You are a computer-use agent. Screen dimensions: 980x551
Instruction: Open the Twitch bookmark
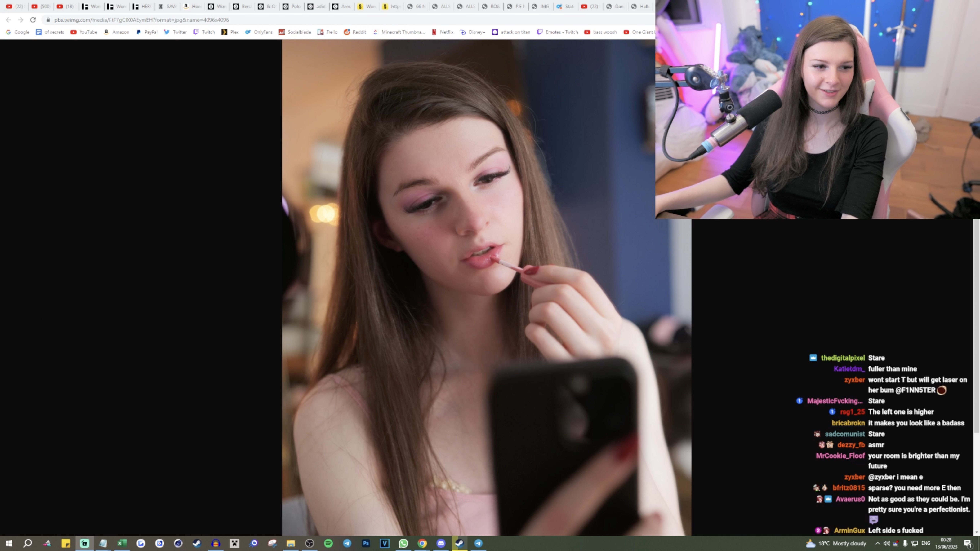204,32
